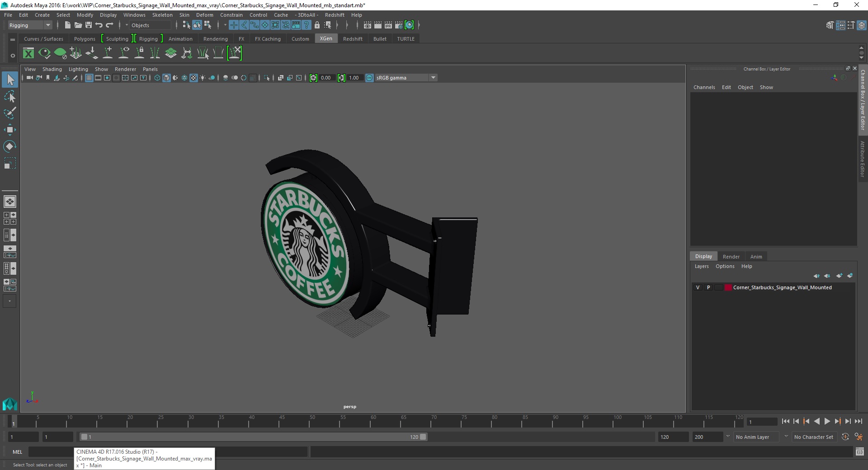The height and width of the screenshot is (470, 868).
Task: Activate the Rotate tool
Action: [x=10, y=146]
